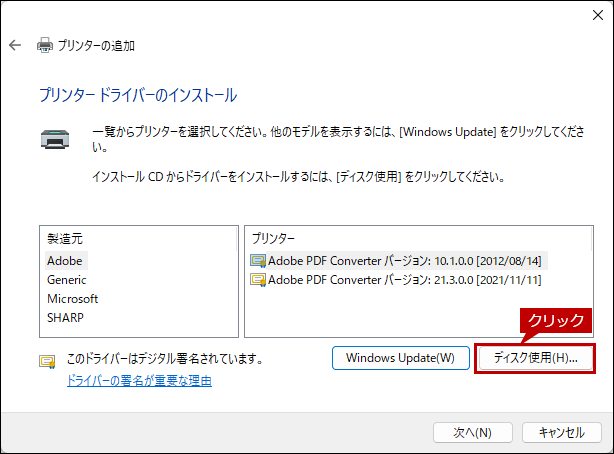Click the キャンセル button
The width and height of the screenshot is (614, 454).
pyautogui.click(x=562, y=432)
